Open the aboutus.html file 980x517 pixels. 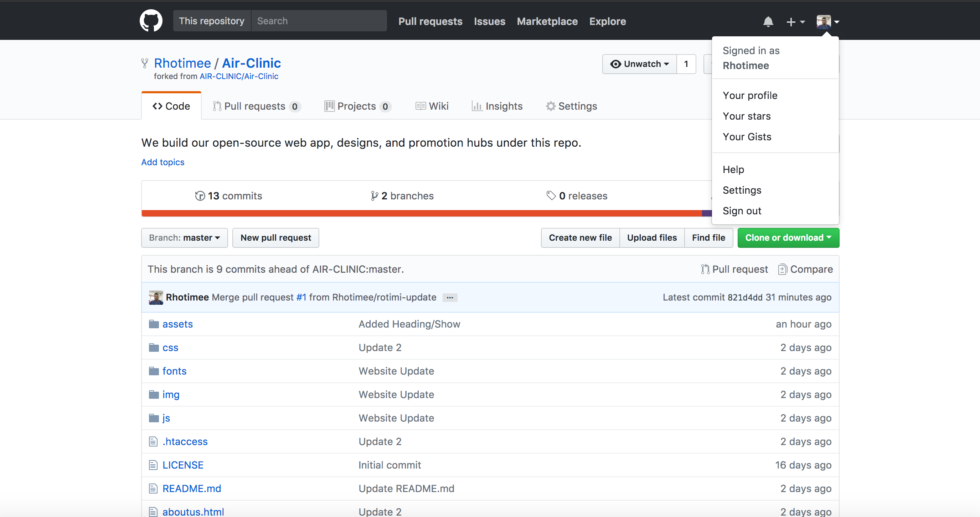[x=193, y=512]
